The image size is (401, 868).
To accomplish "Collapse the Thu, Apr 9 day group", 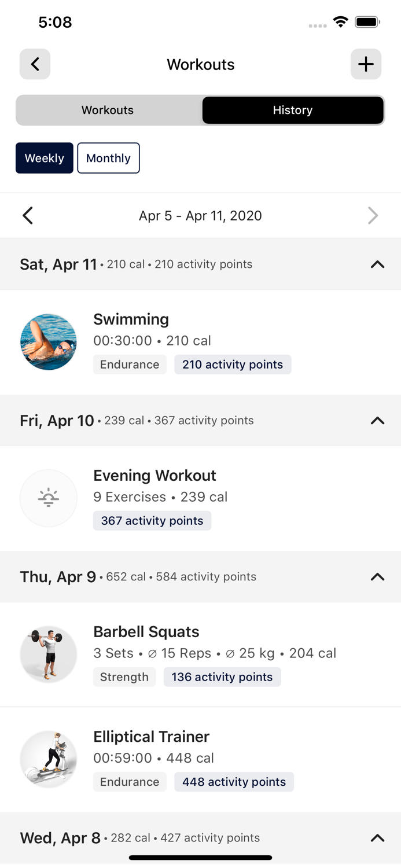I will click(x=377, y=576).
